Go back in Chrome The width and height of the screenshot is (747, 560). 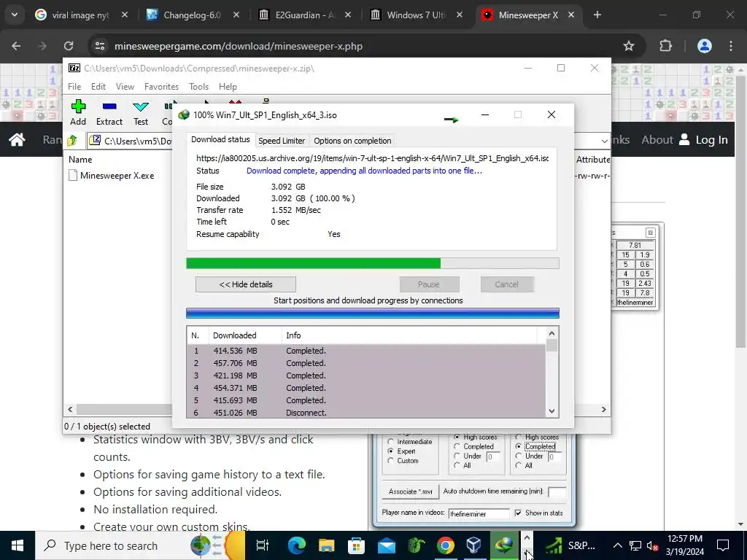click(16, 46)
